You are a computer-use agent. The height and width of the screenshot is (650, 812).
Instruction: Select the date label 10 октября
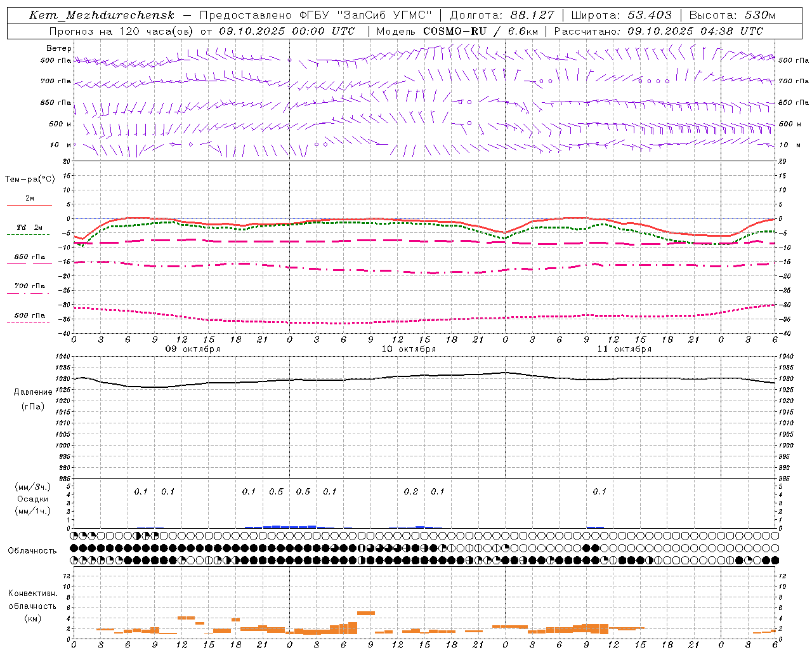tap(409, 349)
